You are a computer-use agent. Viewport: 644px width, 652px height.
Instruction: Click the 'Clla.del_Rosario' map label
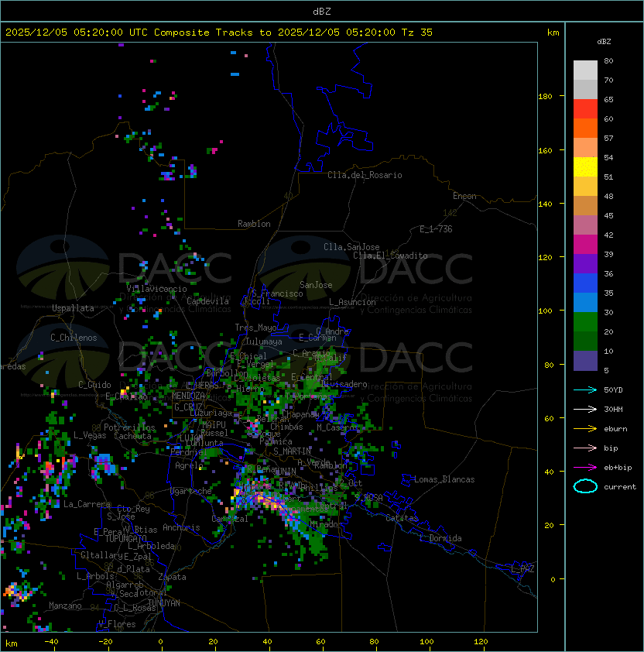pos(365,175)
